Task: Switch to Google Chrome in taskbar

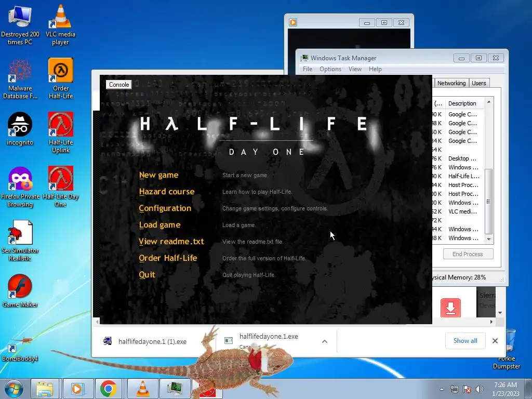Action: 109,389
